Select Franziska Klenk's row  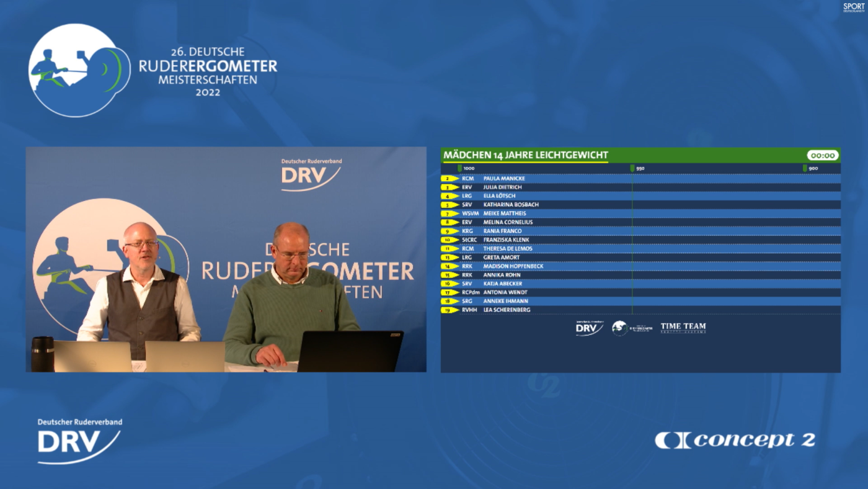pos(640,240)
